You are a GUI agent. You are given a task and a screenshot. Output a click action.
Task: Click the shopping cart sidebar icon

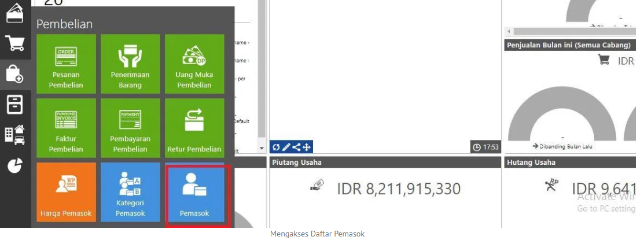(14, 43)
